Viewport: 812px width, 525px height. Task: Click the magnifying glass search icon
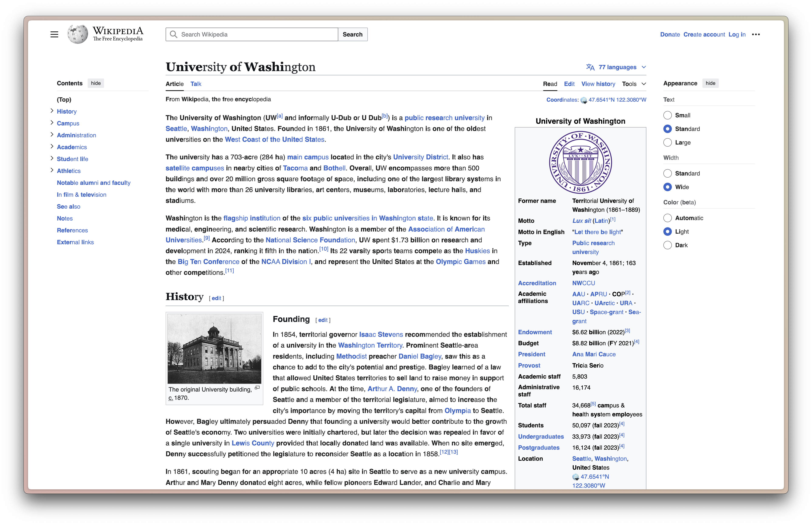(x=173, y=34)
